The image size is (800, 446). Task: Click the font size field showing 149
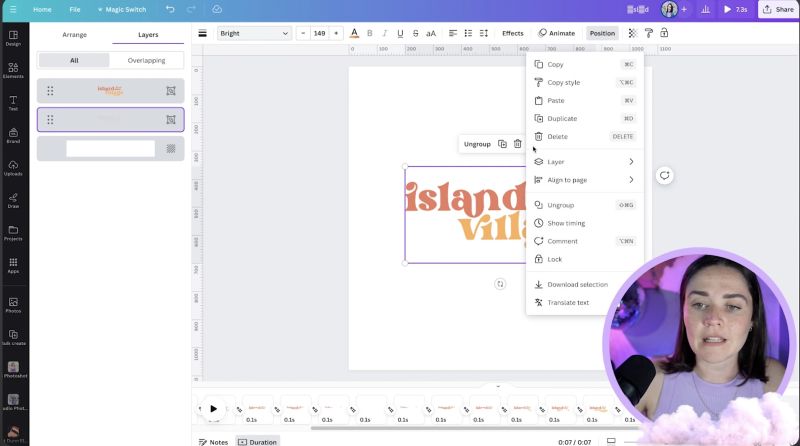pos(319,33)
